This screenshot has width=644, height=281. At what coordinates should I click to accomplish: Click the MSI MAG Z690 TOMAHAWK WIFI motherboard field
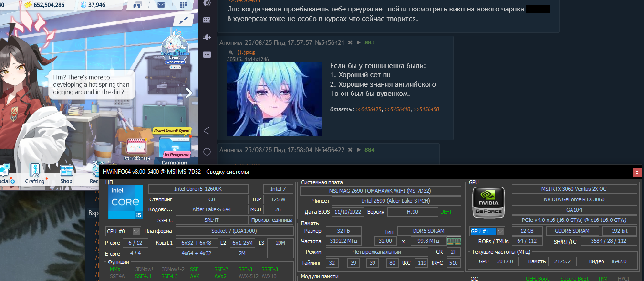coord(381,191)
